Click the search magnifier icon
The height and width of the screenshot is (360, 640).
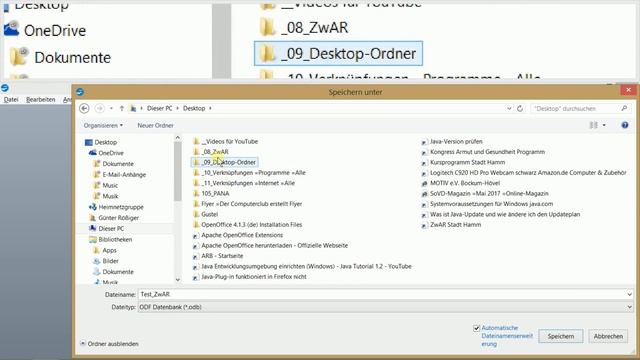coord(624,108)
